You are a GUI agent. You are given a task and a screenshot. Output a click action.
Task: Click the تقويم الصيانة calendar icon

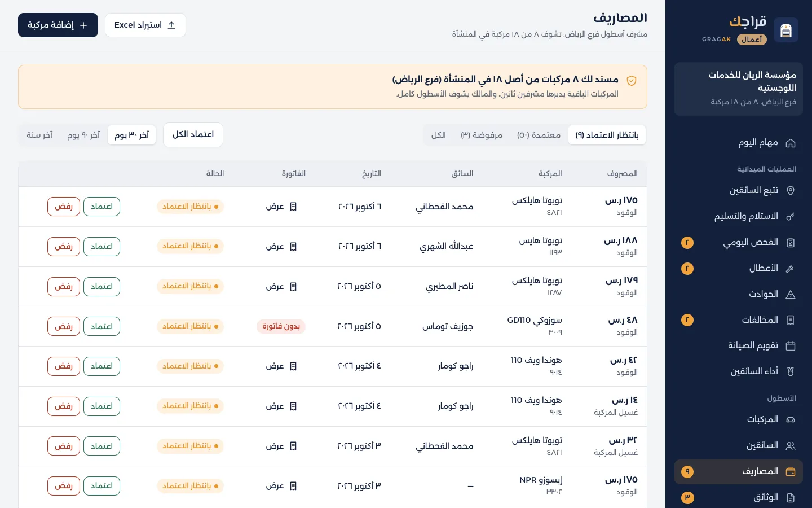(791, 346)
